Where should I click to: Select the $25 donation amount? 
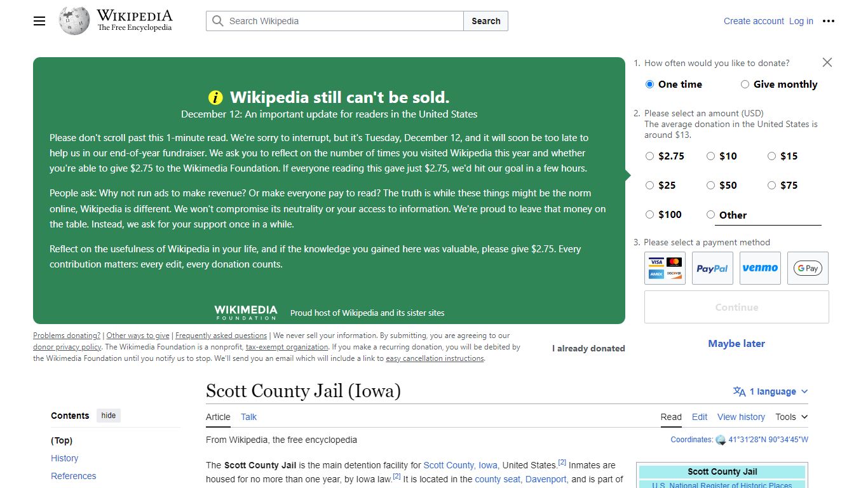[649, 186]
